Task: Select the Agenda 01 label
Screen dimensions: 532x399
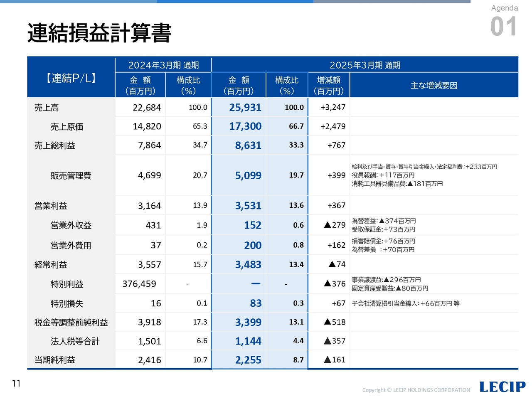Action: tap(504, 21)
